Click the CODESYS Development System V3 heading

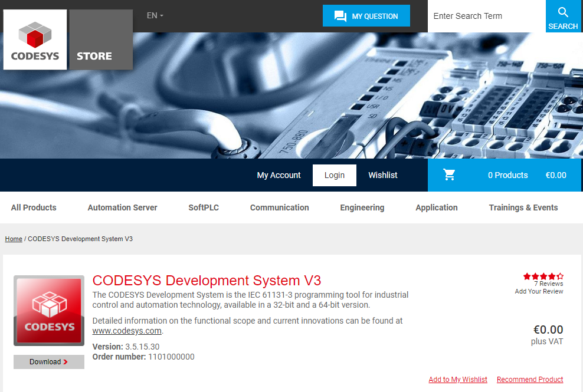click(207, 281)
